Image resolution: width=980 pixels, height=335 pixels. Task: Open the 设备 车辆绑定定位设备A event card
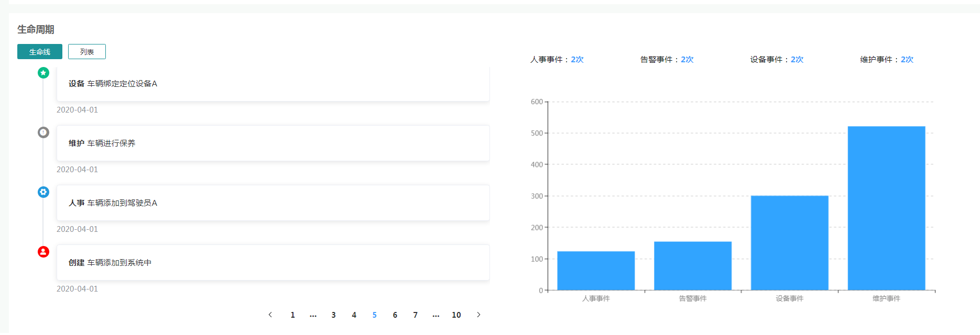[273, 84]
